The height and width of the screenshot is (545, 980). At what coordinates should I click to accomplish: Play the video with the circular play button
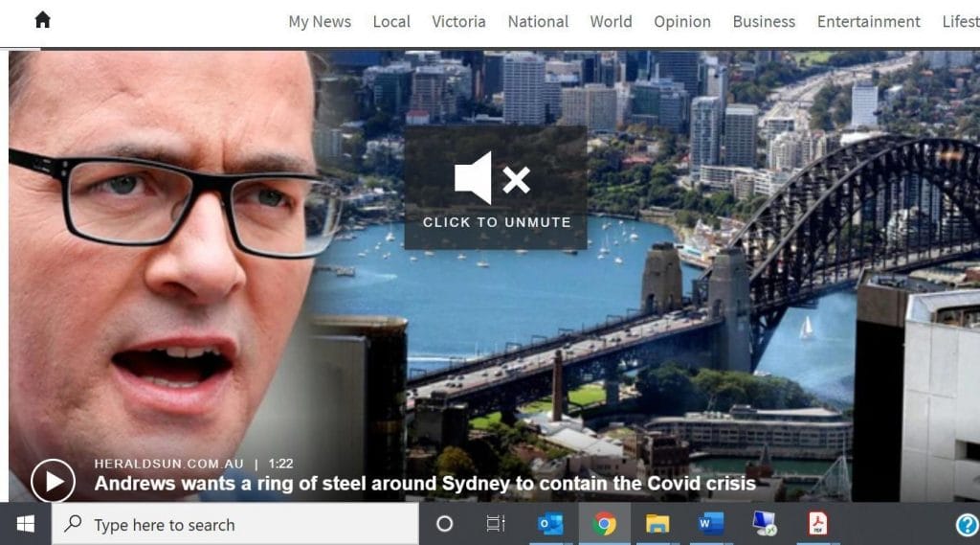pyautogui.click(x=54, y=481)
